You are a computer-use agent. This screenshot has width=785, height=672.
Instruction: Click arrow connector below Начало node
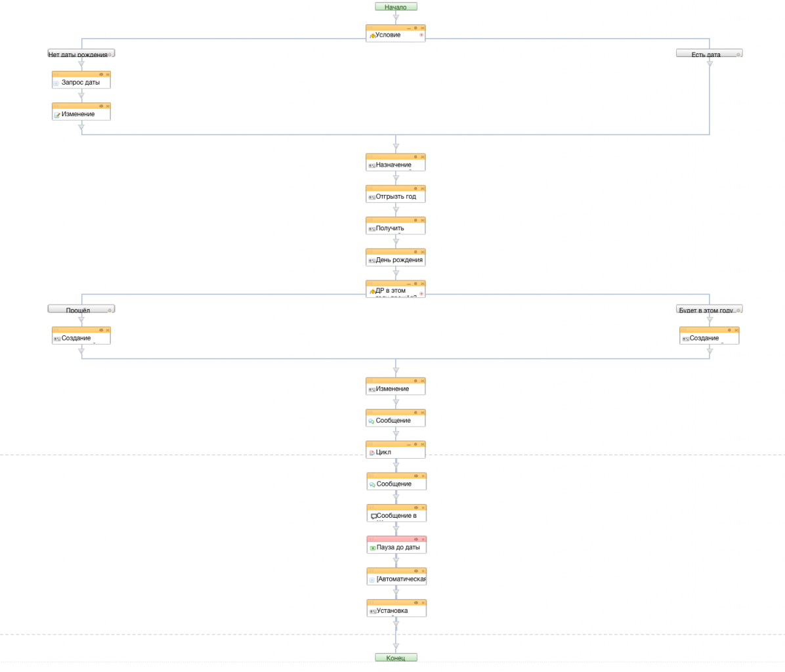tap(396, 18)
